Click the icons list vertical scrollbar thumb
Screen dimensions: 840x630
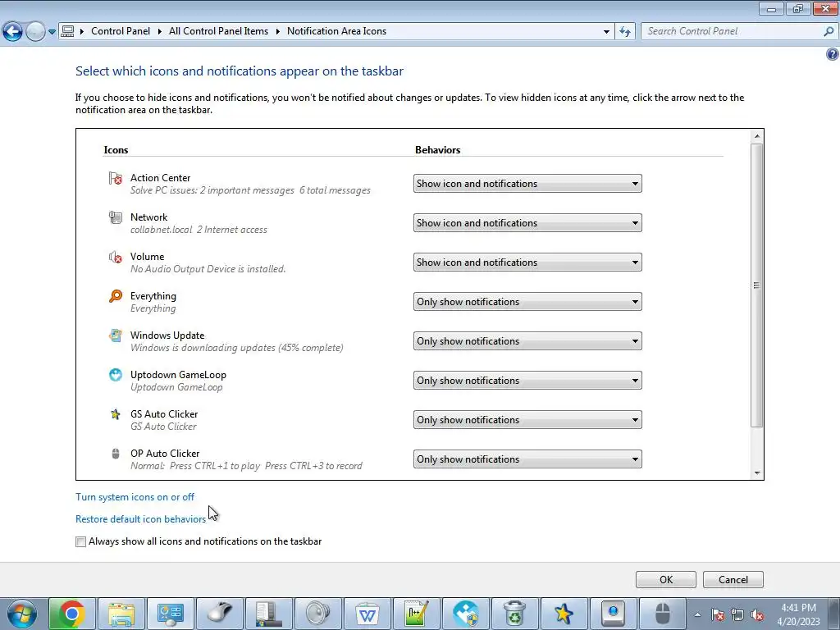(756, 285)
